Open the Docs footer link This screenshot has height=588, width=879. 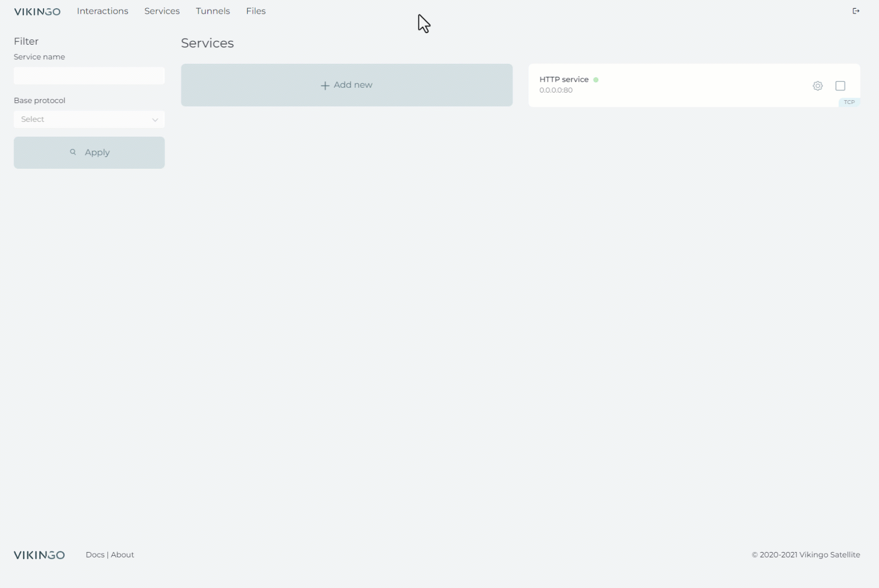[x=95, y=555]
